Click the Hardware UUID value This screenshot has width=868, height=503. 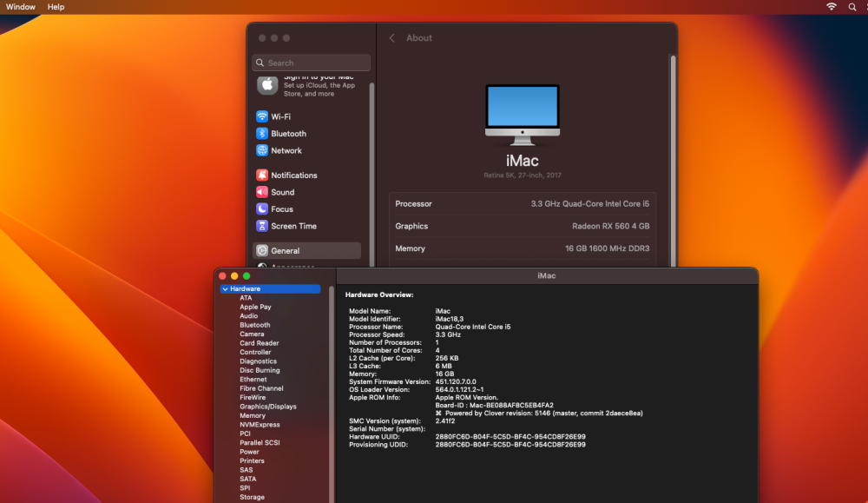510,436
